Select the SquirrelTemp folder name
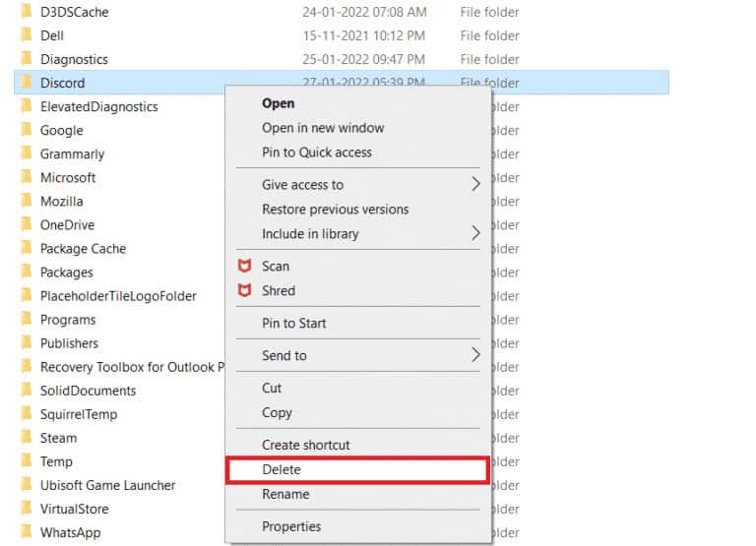756x546 pixels. (79, 414)
